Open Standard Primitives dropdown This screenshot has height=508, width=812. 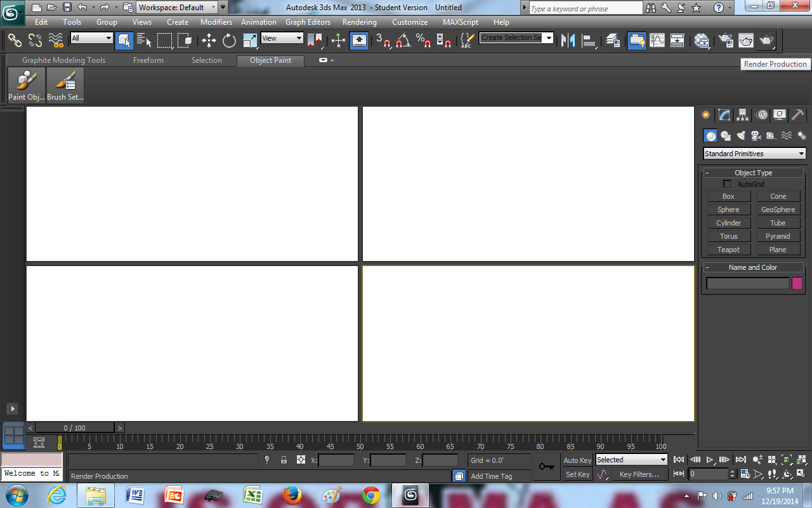coord(754,154)
